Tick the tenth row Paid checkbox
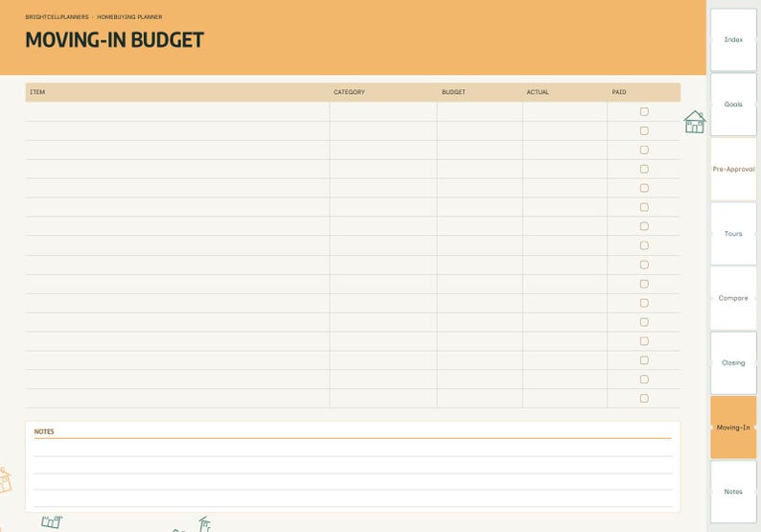Screen dimensions: 761x532 pyautogui.click(x=644, y=284)
